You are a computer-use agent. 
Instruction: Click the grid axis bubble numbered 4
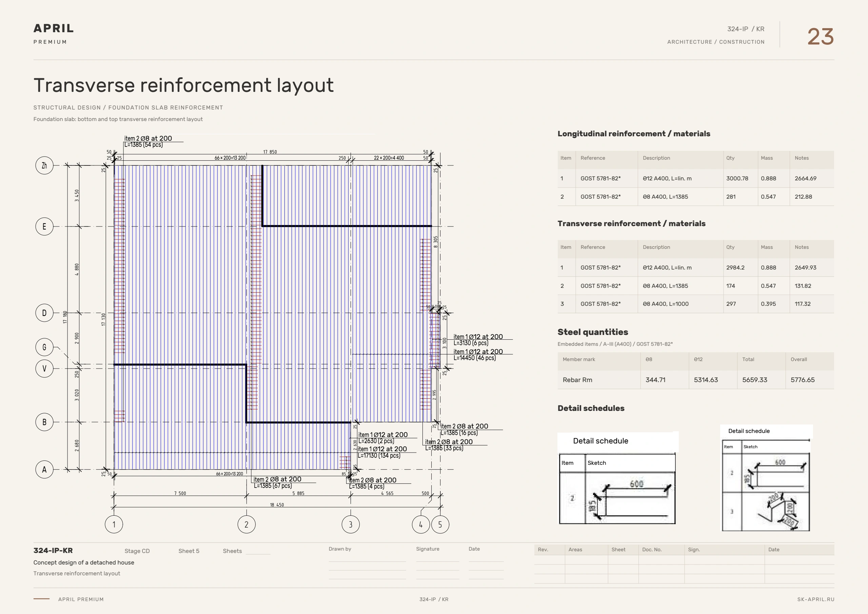point(421,524)
